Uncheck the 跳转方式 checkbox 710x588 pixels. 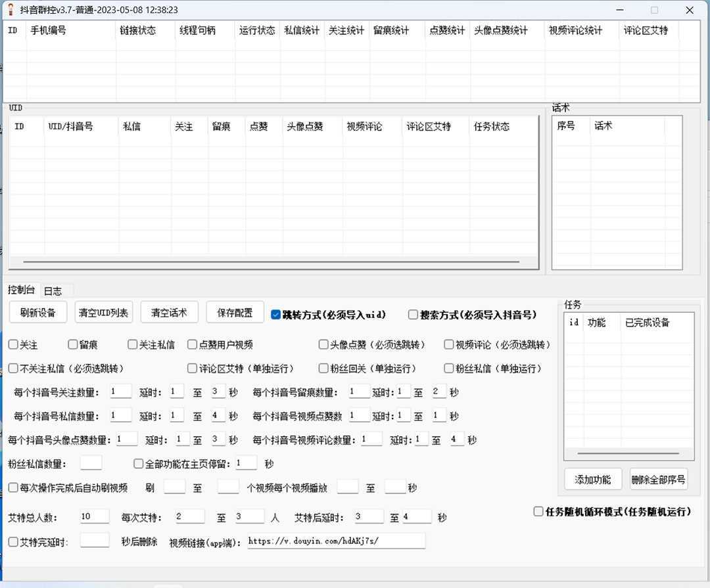(275, 315)
